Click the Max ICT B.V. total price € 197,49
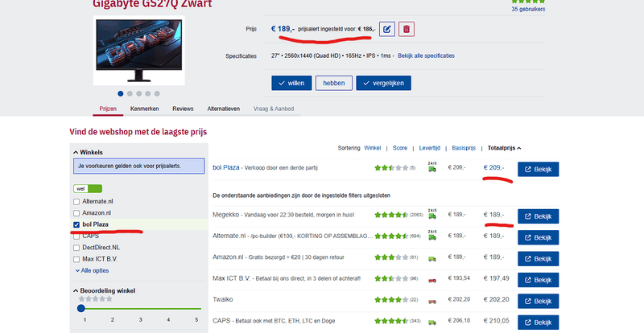Viewport: 644px width, 333px height. (496, 278)
